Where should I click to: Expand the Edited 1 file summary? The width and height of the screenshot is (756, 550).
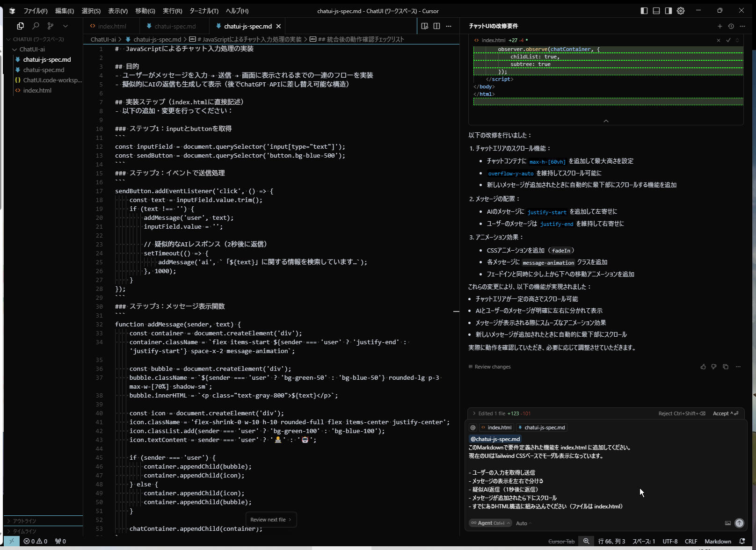tap(474, 413)
